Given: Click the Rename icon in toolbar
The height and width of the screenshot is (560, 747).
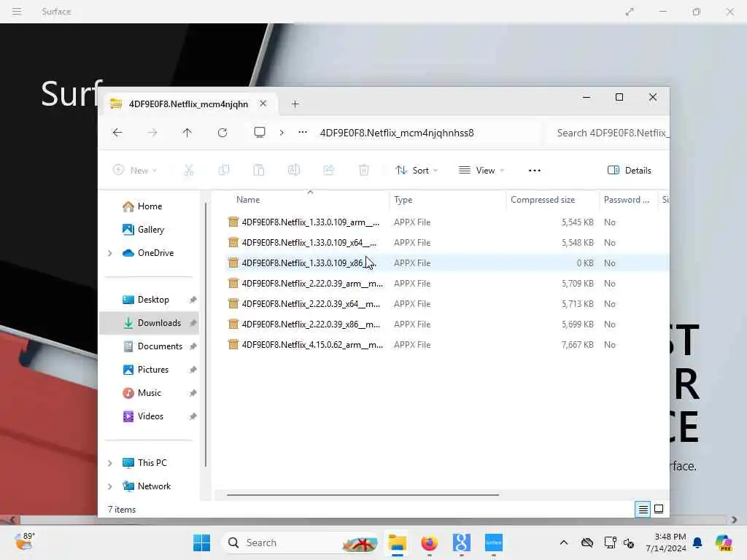Looking at the screenshot, I should click(294, 170).
